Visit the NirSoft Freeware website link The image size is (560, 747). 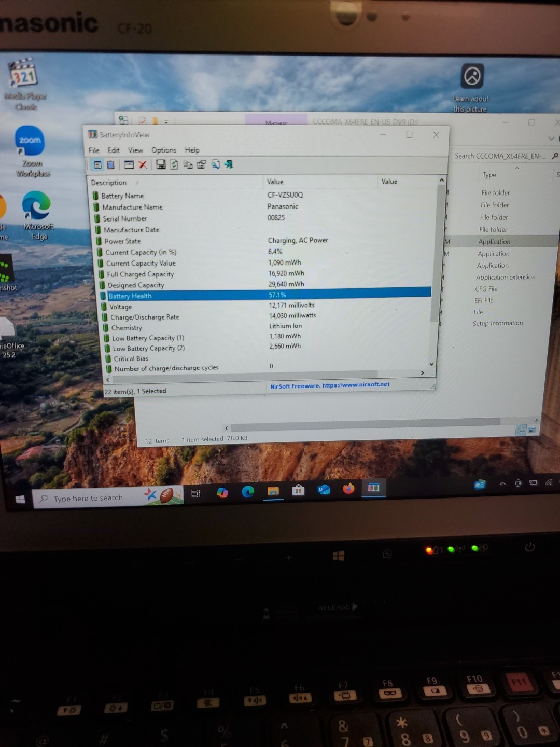click(330, 385)
